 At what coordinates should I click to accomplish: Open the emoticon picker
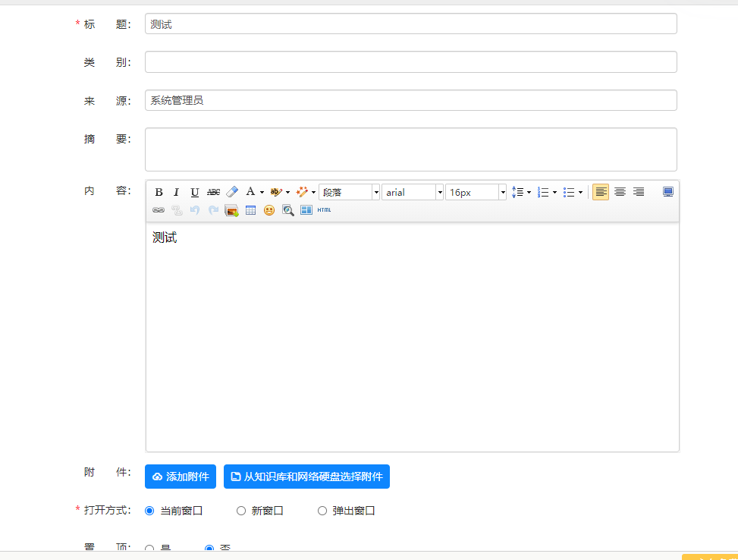[269, 210]
